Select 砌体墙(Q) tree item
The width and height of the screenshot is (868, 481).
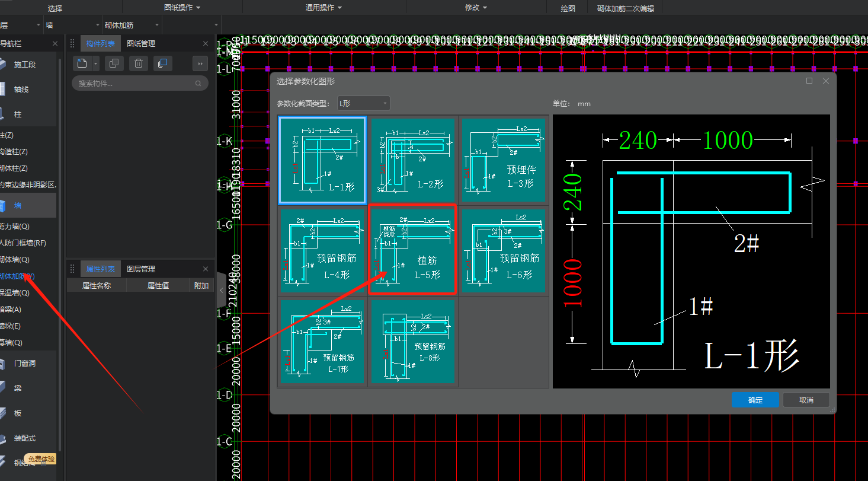[15, 260]
